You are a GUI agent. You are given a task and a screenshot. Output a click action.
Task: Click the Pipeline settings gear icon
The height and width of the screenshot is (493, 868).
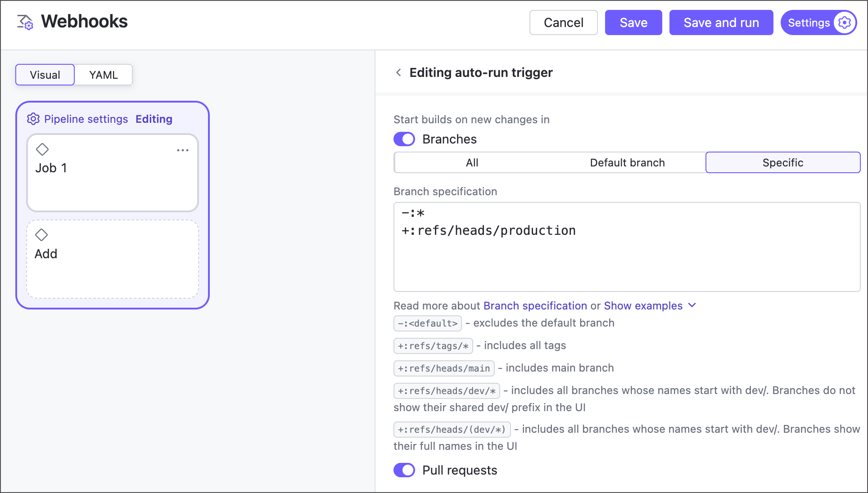[x=33, y=119]
